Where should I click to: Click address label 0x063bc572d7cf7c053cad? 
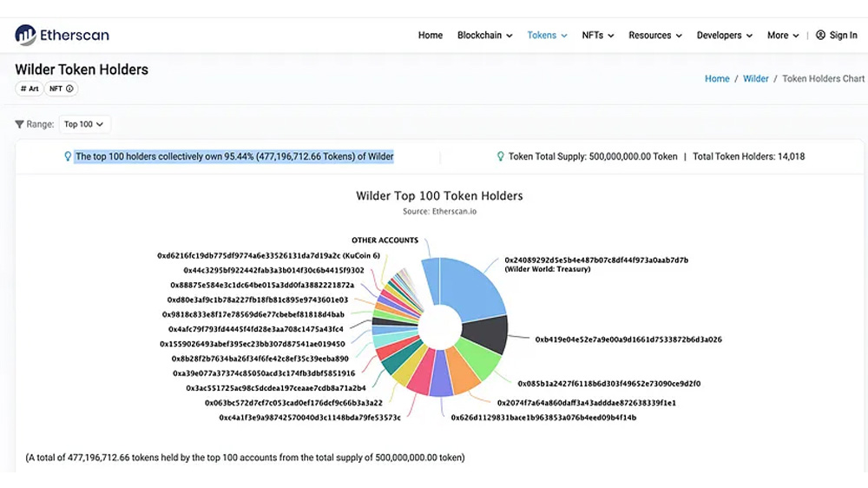coord(293,403)
